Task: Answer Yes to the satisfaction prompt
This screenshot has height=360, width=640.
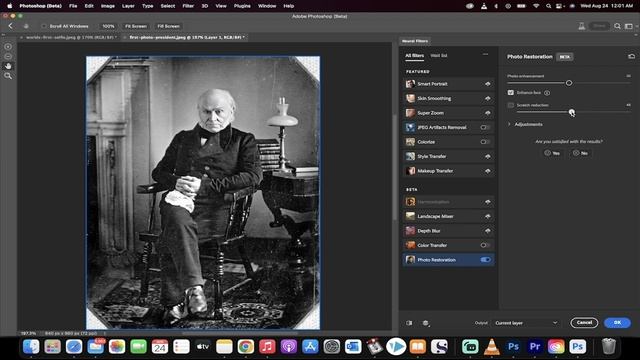Action: [552, 153]
